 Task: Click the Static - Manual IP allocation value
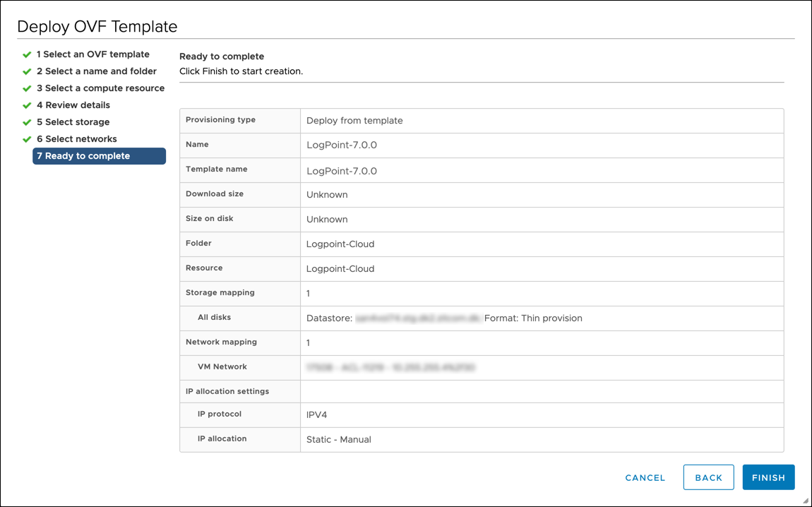coord(339,439)
